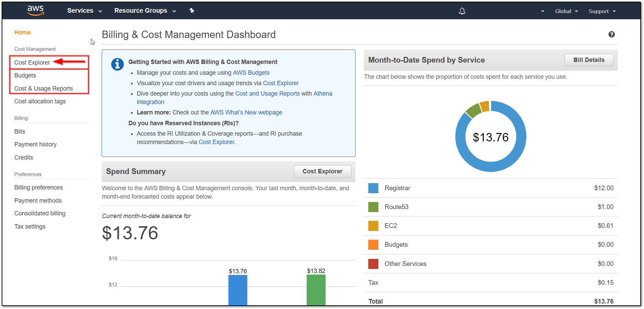Click Month-to-Date Spend by Service heading
The image size is (644, 309).
(x=427, y=60)
